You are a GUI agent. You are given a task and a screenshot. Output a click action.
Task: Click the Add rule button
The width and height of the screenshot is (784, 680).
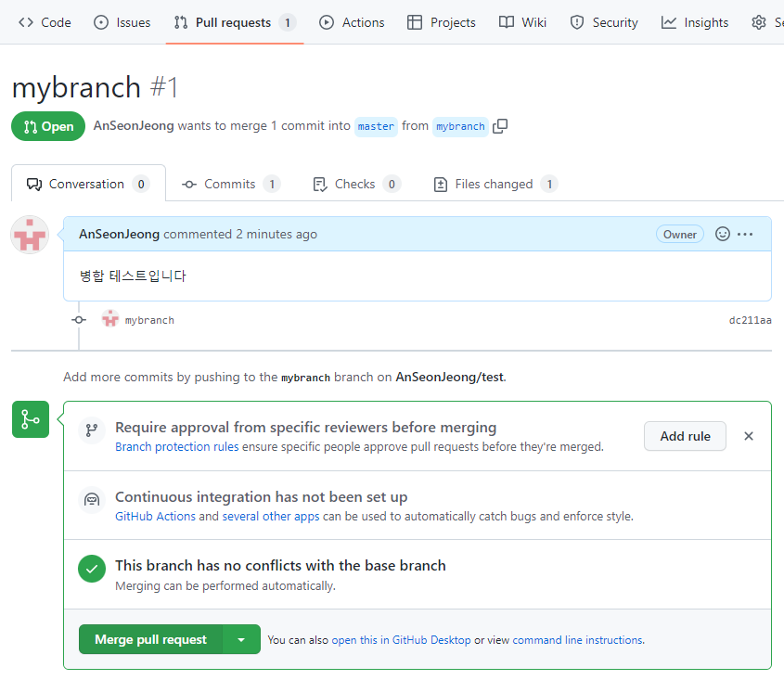pyautogui.click(x=685, y=436)
